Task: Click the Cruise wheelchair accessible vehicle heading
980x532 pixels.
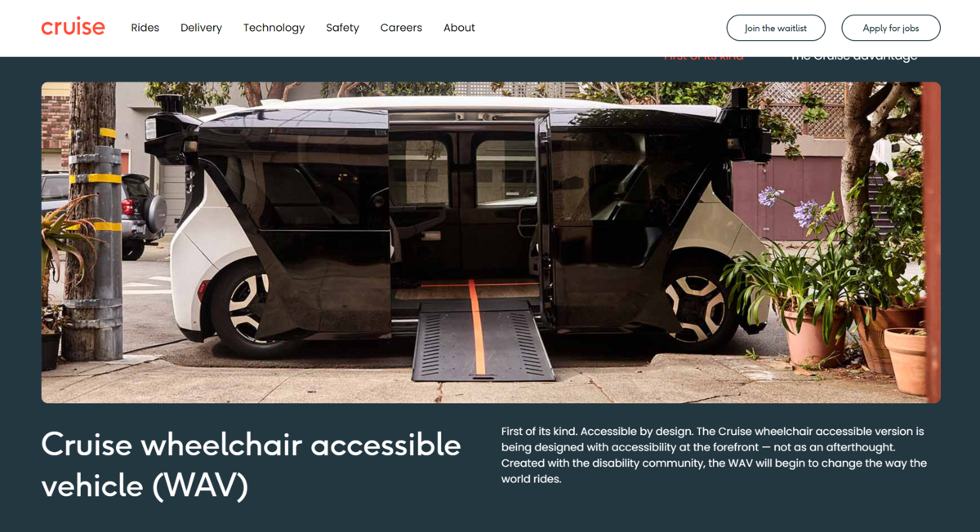Action: pos(251,465)
